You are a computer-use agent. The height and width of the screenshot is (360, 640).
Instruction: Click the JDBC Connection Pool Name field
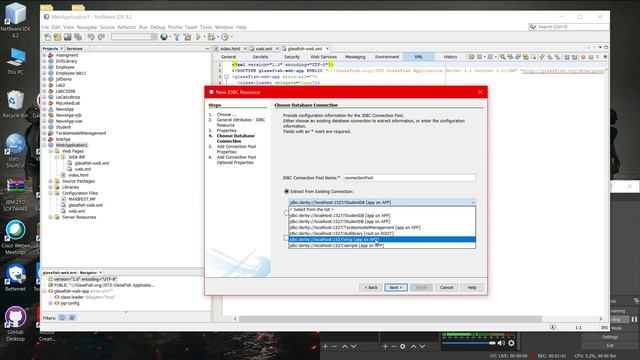(x=409, y=178)
